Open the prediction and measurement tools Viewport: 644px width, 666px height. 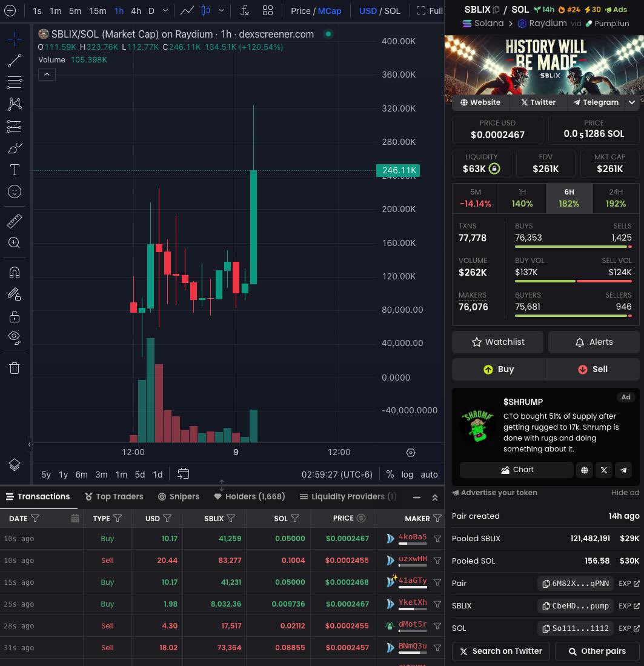click(x=15, y=126)
